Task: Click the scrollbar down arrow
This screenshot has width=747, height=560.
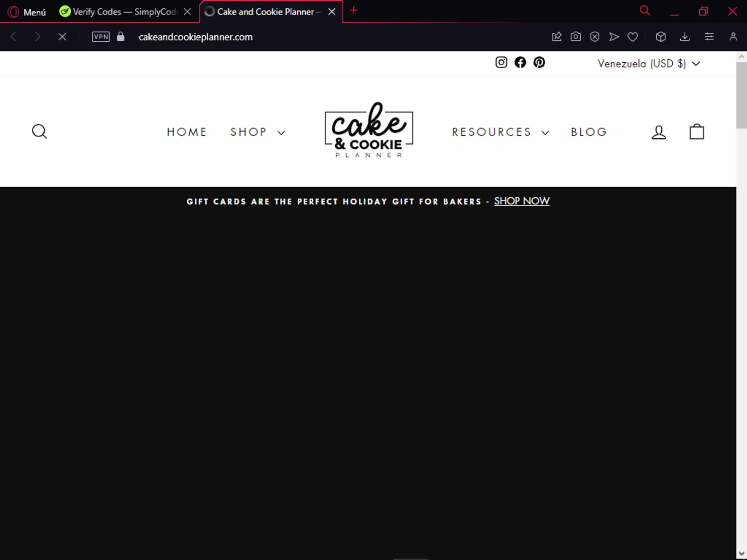Action: tap(742, 554)
